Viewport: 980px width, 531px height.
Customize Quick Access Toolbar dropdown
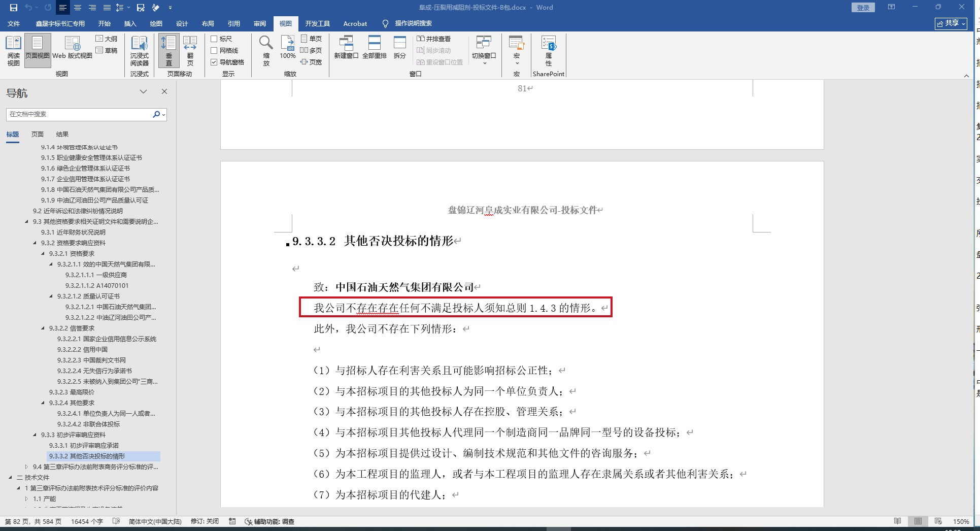point(170,8)
